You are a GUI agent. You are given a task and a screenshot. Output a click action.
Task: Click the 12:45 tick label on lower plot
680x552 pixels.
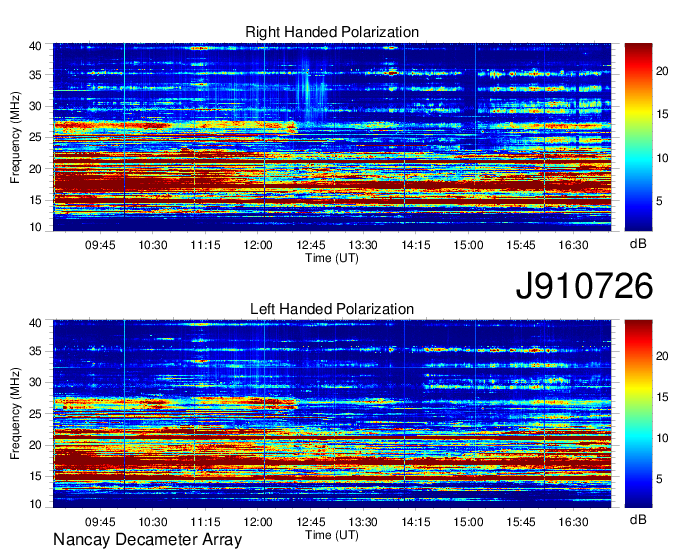point(311,522)
